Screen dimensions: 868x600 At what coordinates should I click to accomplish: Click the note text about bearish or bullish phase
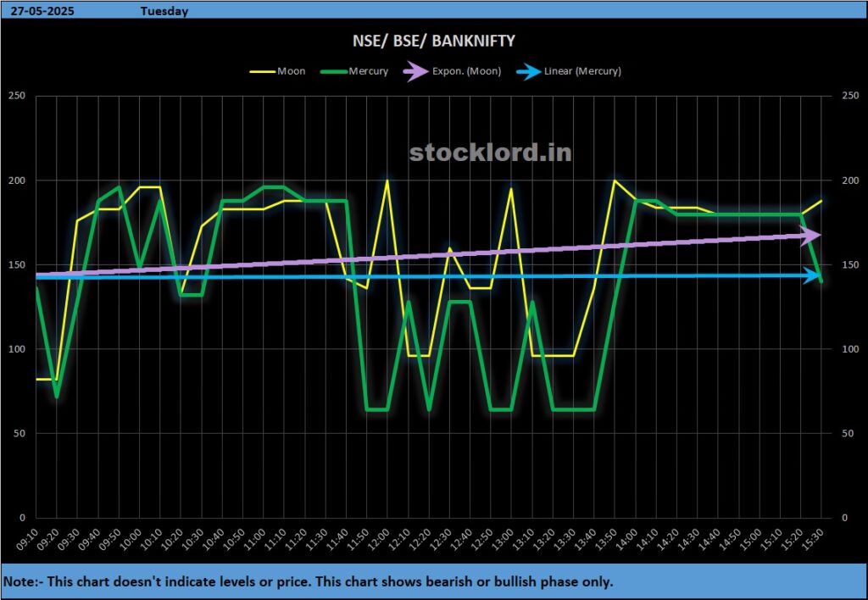(x=309, y=581)
